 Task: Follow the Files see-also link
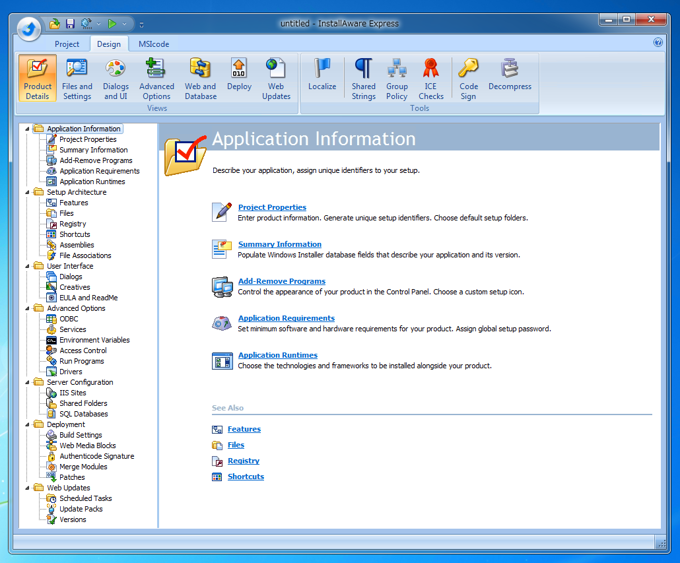236,445
